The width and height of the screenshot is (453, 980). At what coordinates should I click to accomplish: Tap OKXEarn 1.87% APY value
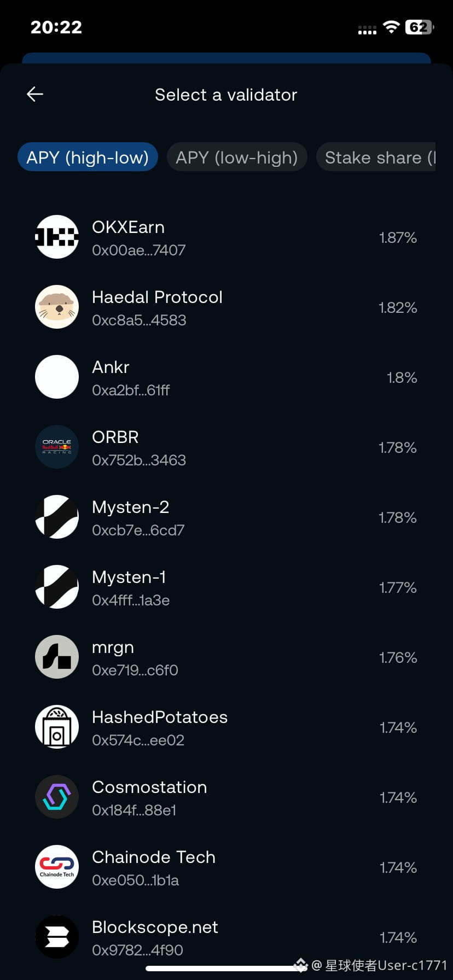pos(398,237)
